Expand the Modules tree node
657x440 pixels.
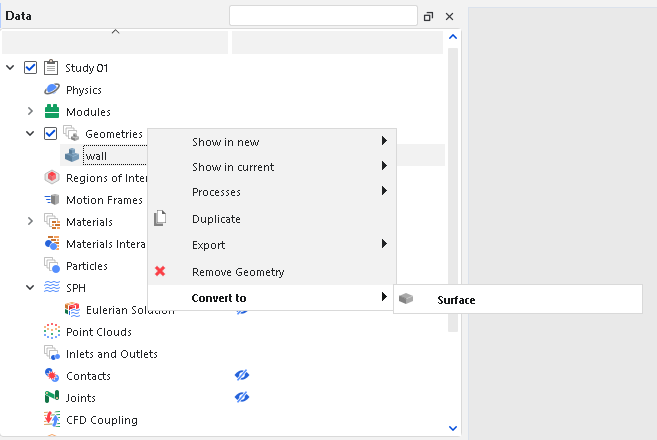click(30, 112)
